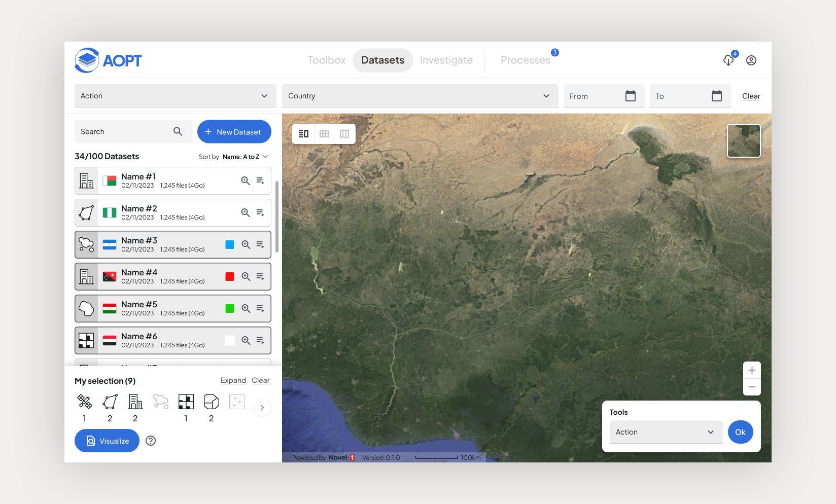
Task: Expand the Sort by Name A to Z menu
Action: tap(246, 157)
